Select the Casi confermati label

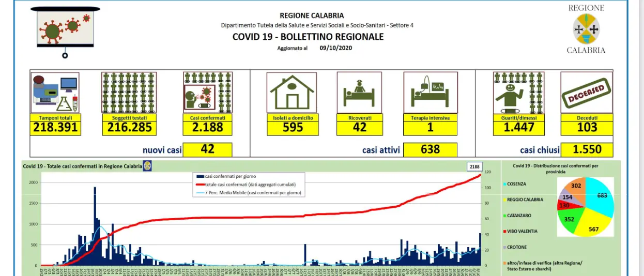(208, 117)
